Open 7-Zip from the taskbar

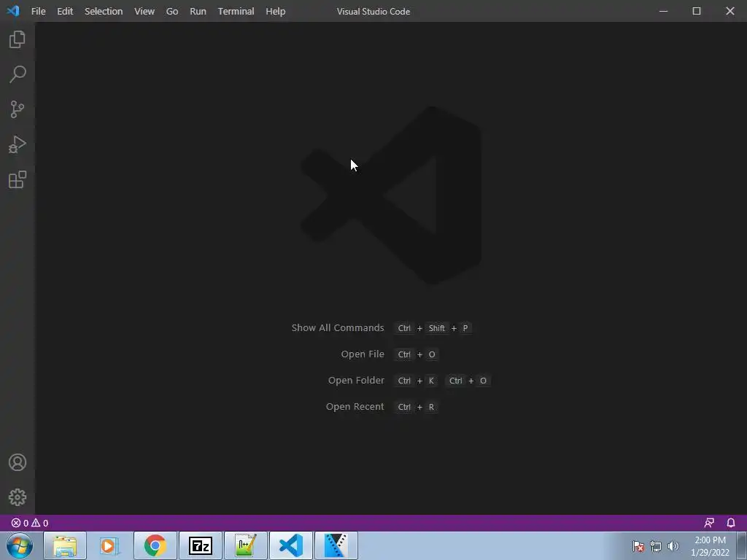[200, 545]
